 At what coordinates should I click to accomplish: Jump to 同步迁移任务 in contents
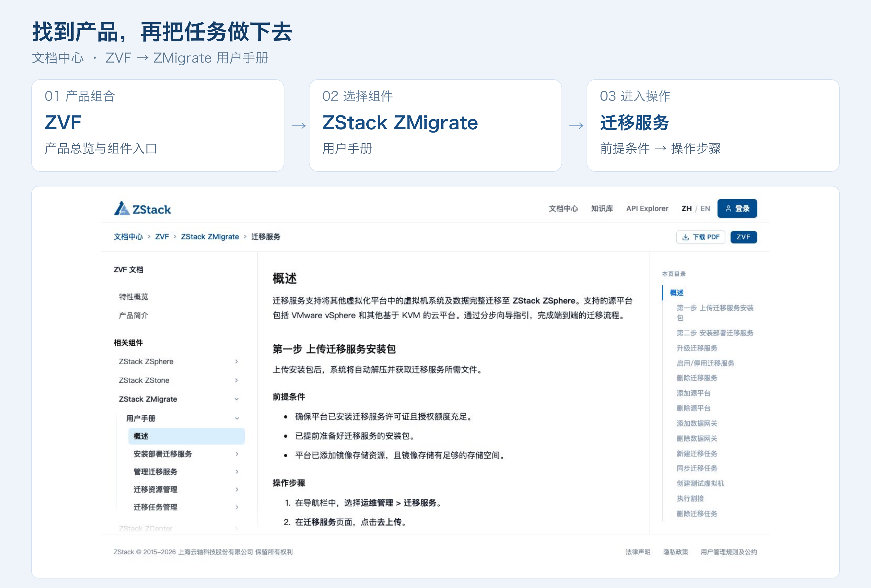point(697,468)
